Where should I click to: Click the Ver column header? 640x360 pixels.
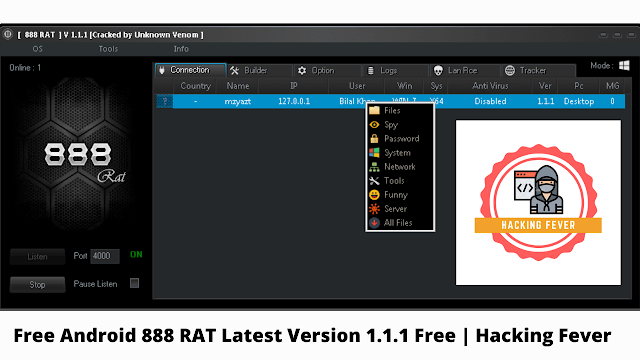[x=545, y=86]
